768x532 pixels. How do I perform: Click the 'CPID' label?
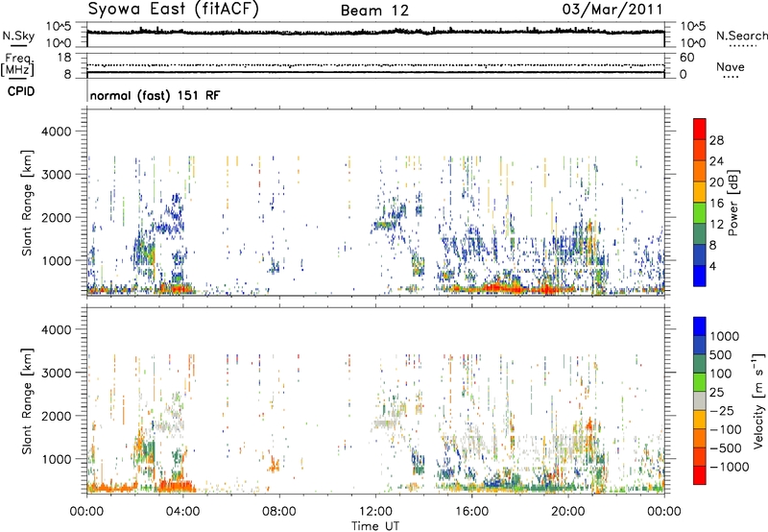(x=21, y=91)
